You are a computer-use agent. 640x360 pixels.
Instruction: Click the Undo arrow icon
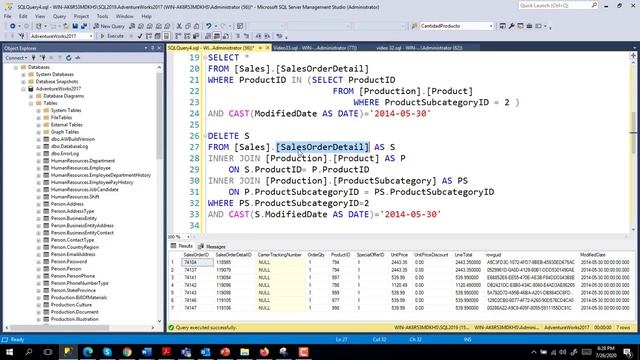pyautogui.click(x=209, y=26)
